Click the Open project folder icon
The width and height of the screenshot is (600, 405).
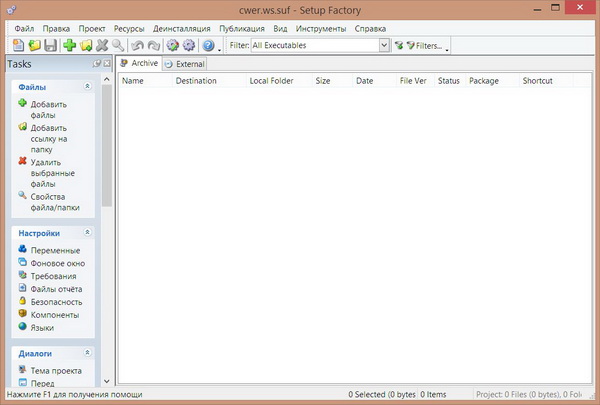click(x=34, y=46)
